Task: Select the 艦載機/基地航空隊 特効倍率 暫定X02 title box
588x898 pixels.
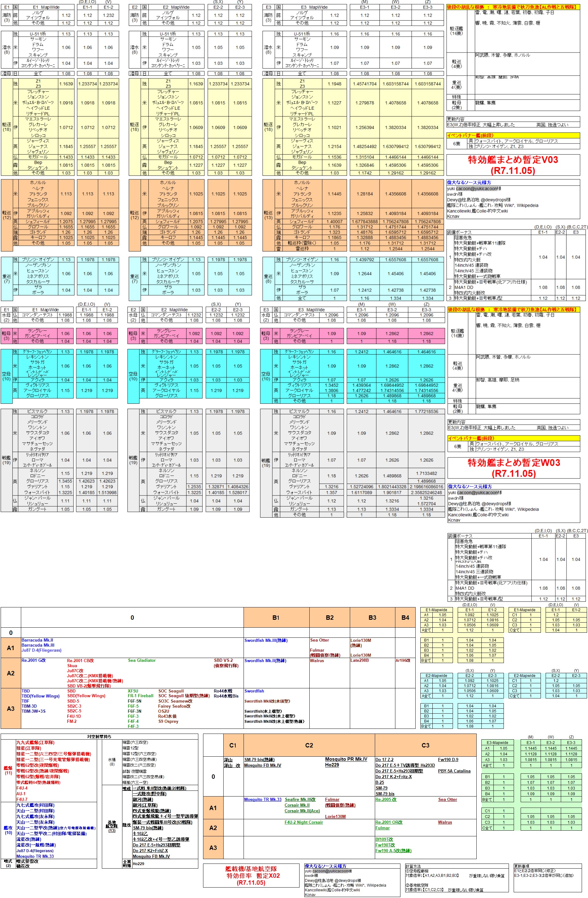Action: click(x=251, y=875)
